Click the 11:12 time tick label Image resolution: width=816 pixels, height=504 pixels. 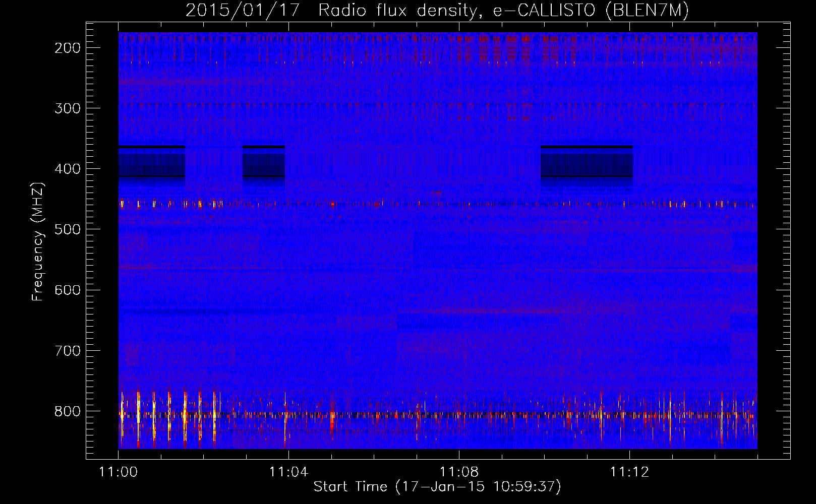(629, 472)
